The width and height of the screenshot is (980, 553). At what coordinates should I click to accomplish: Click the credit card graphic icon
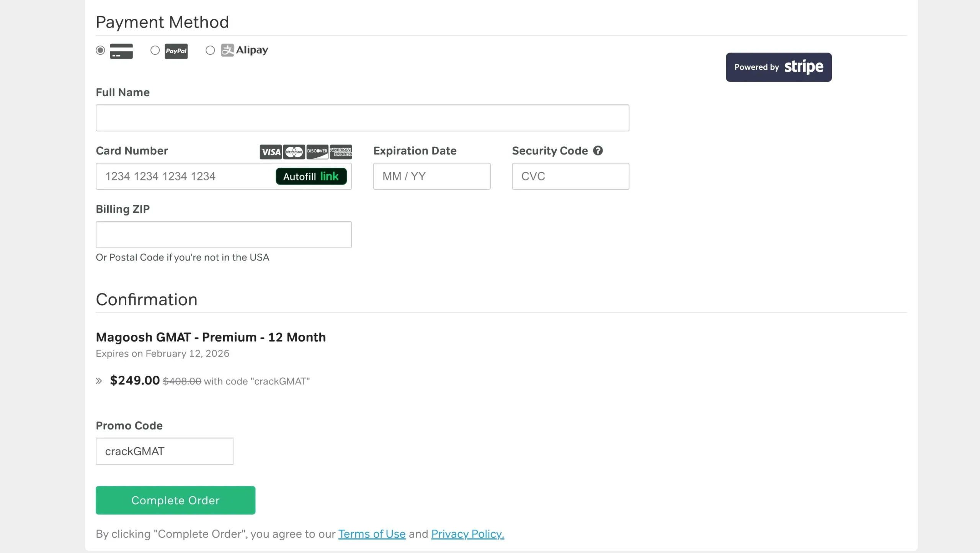pyautogui.click(x=121, y=51)
